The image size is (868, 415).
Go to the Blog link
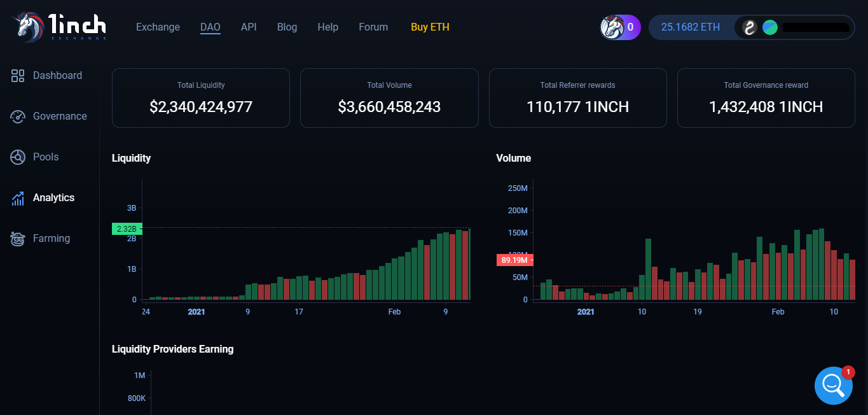coord(287,27)
